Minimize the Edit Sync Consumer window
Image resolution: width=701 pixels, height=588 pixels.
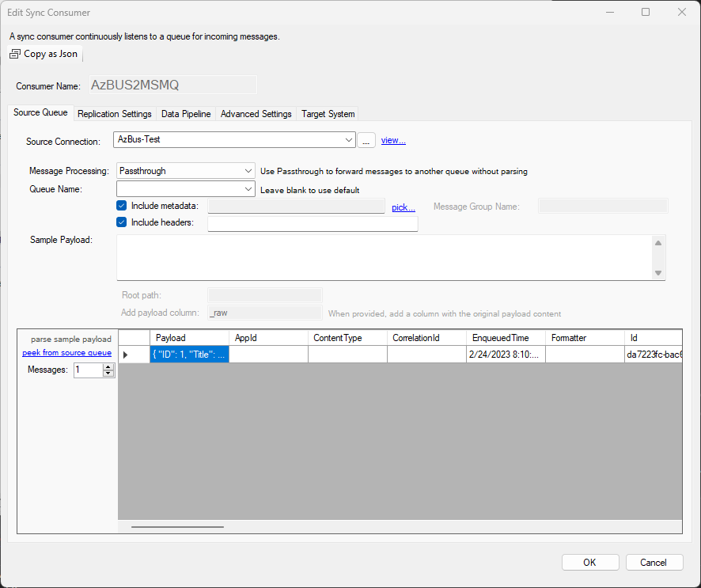(610, 12)
